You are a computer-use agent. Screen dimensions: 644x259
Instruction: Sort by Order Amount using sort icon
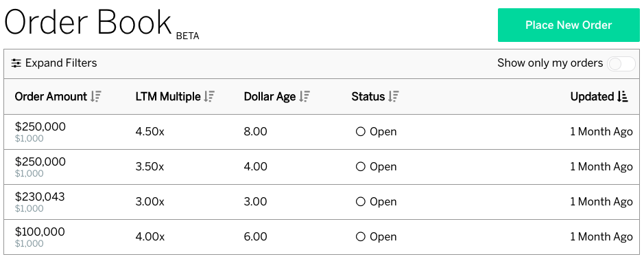click(96, 97)
